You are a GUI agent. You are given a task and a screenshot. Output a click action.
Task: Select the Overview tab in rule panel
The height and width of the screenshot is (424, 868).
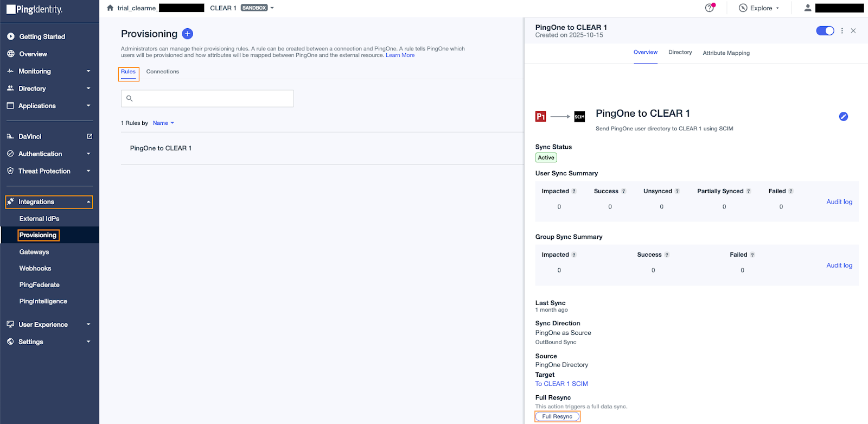646,52
